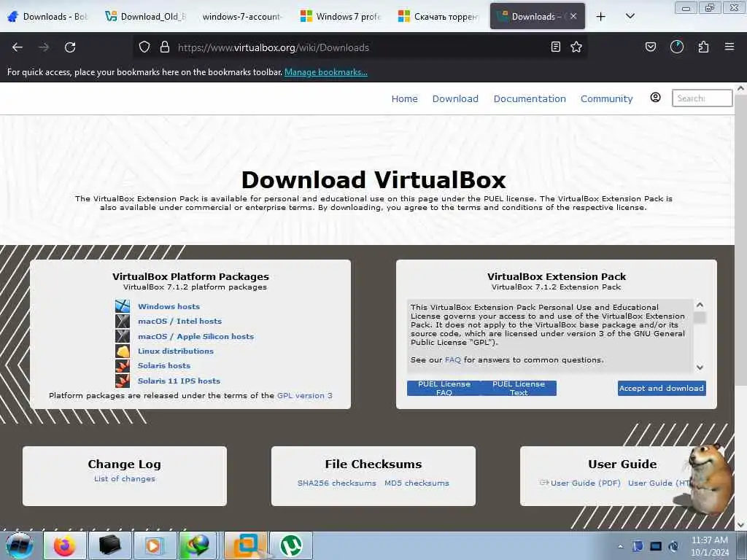Click the license box scroll up arrow
747x560 pixels.
point(700,305)
